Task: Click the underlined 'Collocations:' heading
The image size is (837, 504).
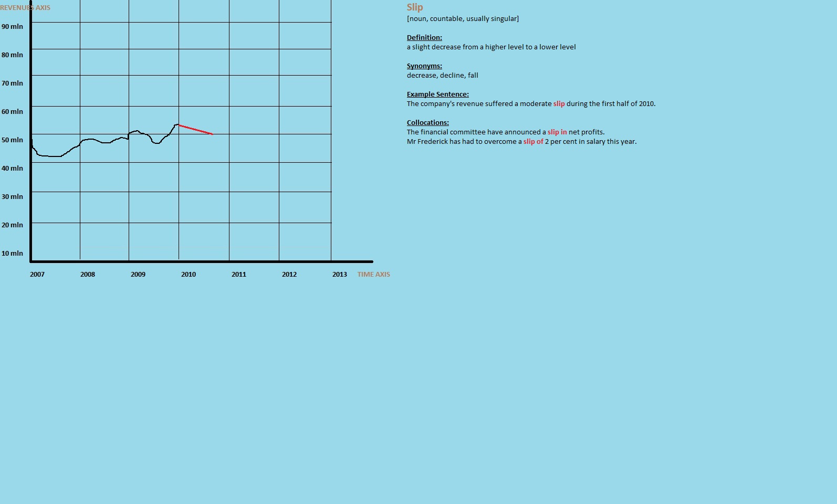Action: pos(428,122)
